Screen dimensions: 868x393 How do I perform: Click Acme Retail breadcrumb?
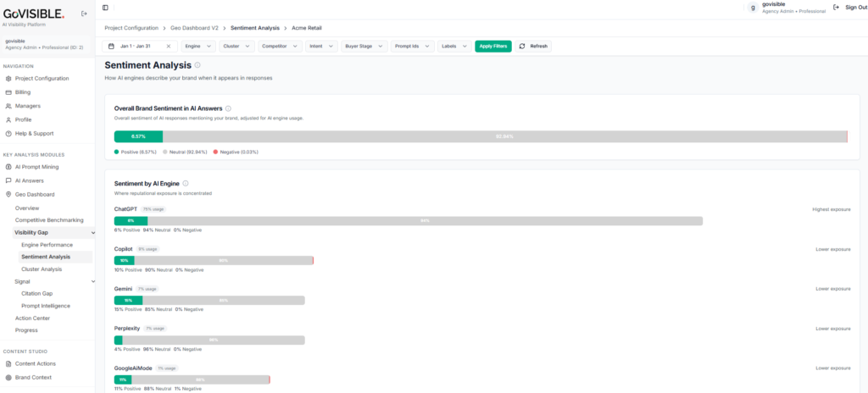click(x=307, y=28)
